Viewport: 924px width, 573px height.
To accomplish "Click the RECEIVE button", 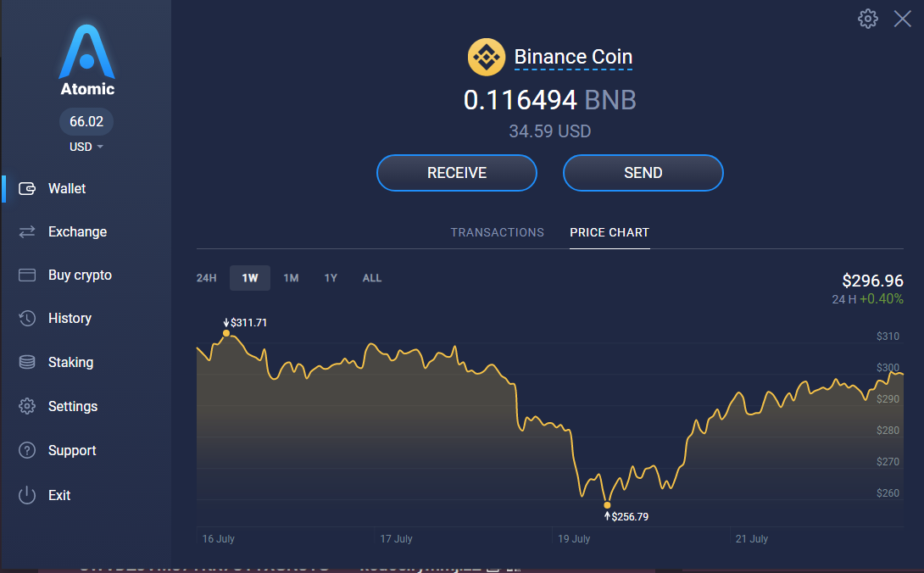I will 457,173.
